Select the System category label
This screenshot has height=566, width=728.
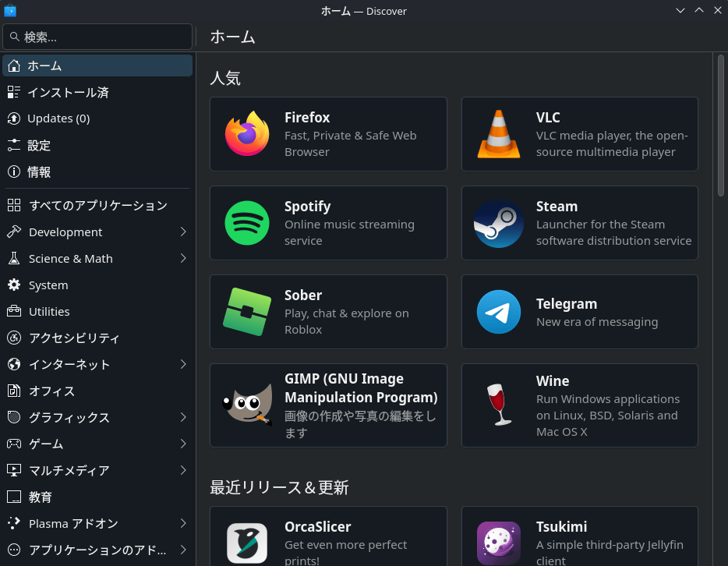(x=48, y=285)
